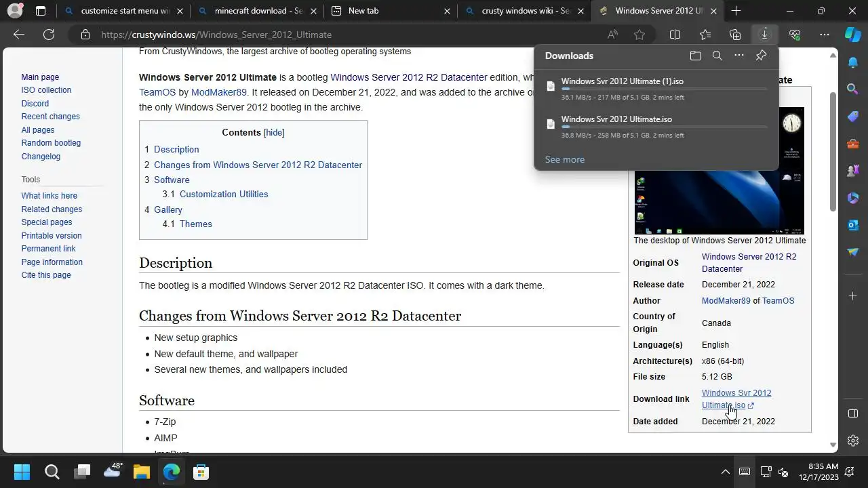Open Edge Settings and more menu
Screen dimensions: 868x488
click(825, 35)
